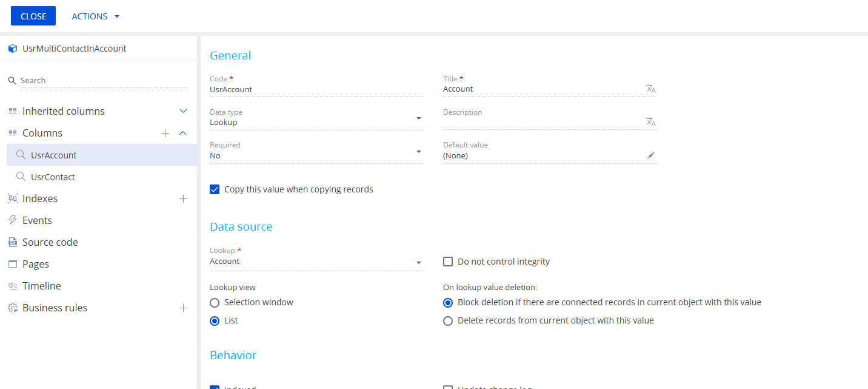Click the Columns section label
The width and height of the screenshot is (868, 389).
(x=42, y=133)
